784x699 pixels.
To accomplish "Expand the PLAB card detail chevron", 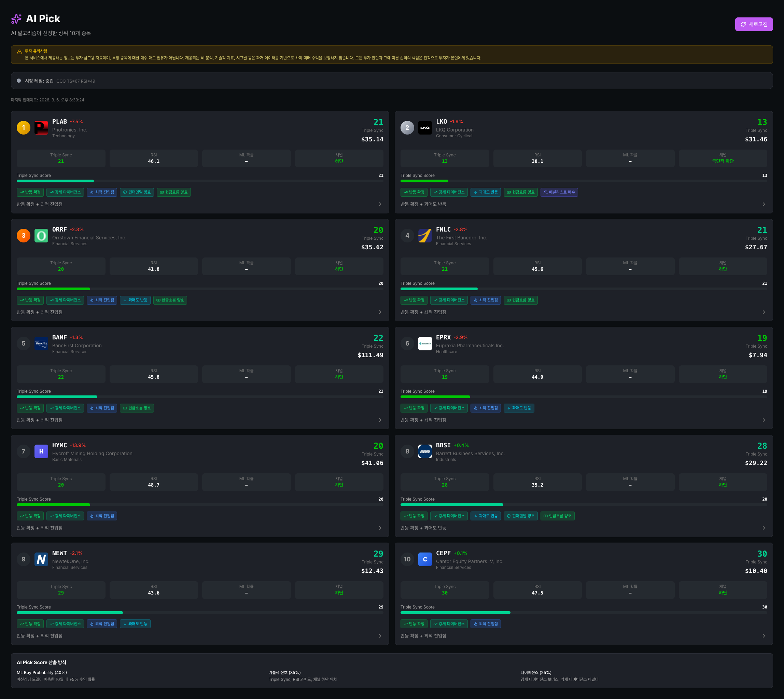I will click(x=380, y=204).
